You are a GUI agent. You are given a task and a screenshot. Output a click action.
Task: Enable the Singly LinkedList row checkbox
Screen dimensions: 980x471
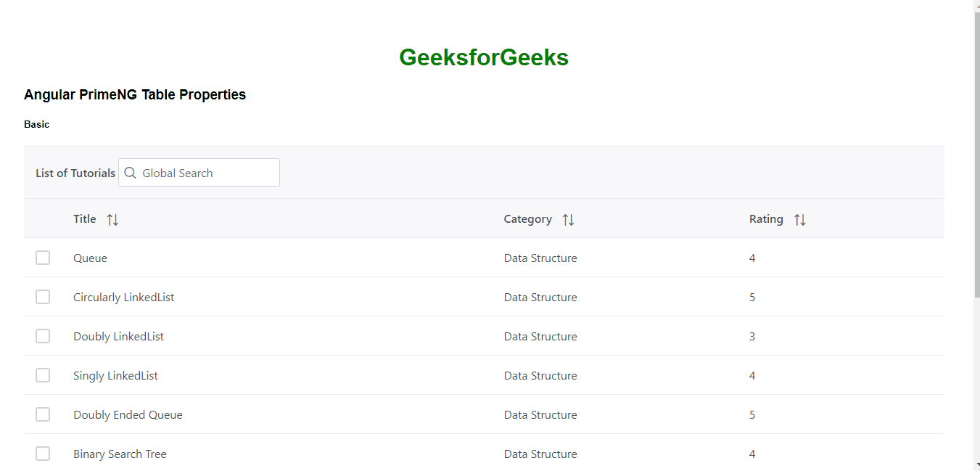43,375
